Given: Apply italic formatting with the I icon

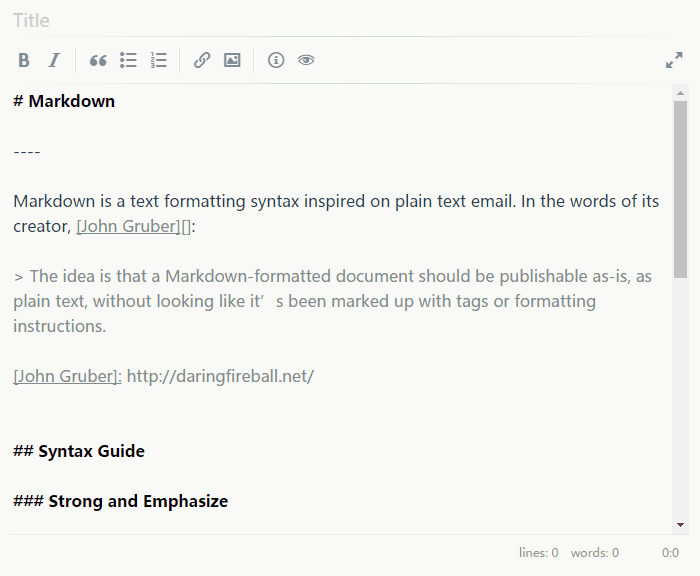Looking at the screenshot, I should (54, 61).
